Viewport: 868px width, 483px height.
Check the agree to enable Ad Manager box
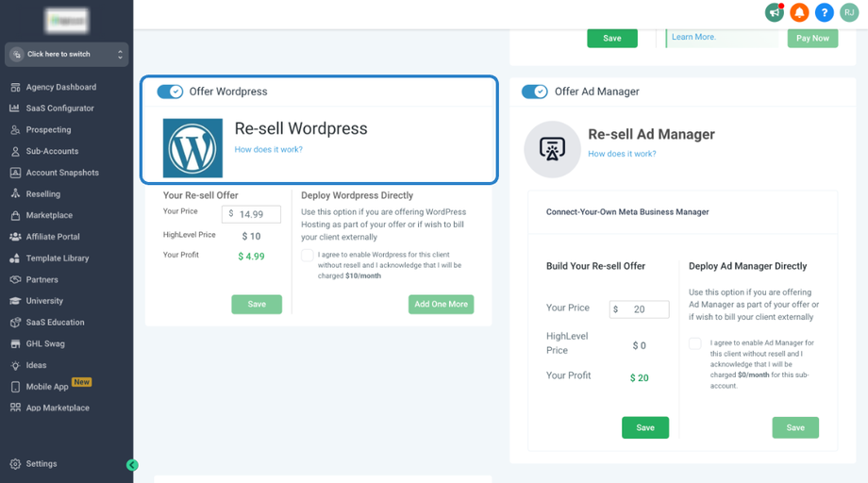coord(694,343)
